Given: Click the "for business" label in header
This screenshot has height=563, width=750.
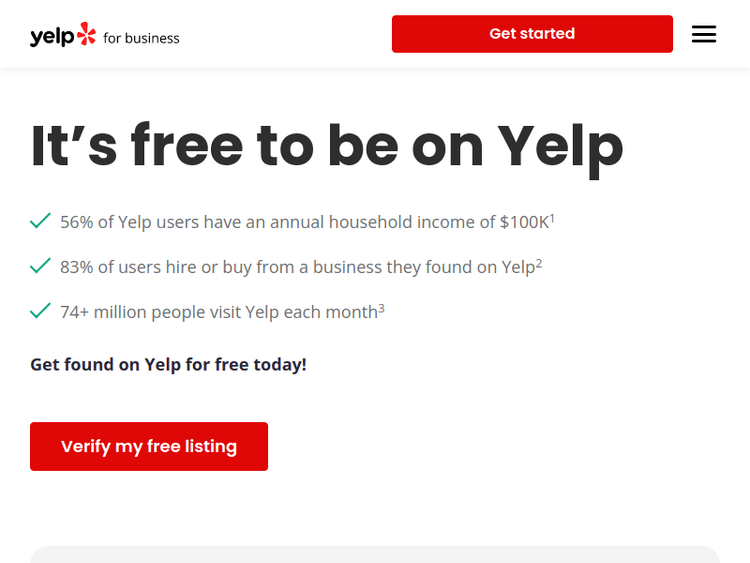Looking at the screenshot, I should tap(142, 38).
